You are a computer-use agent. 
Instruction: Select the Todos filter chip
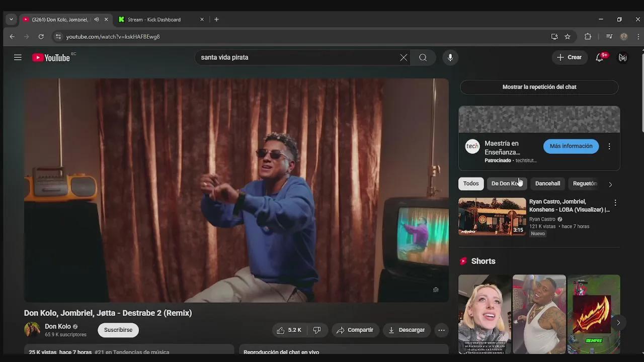pyautogui.click(x=471, y=184)
